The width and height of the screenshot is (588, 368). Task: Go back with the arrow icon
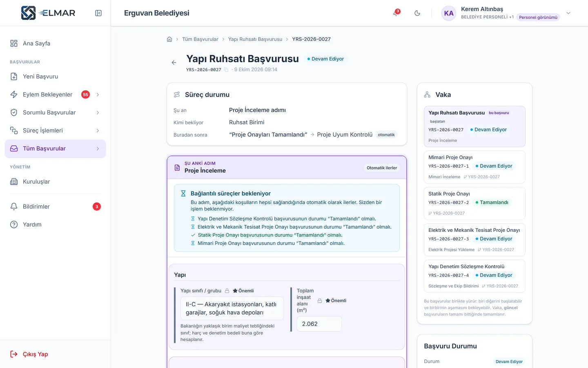click(174, 63)
